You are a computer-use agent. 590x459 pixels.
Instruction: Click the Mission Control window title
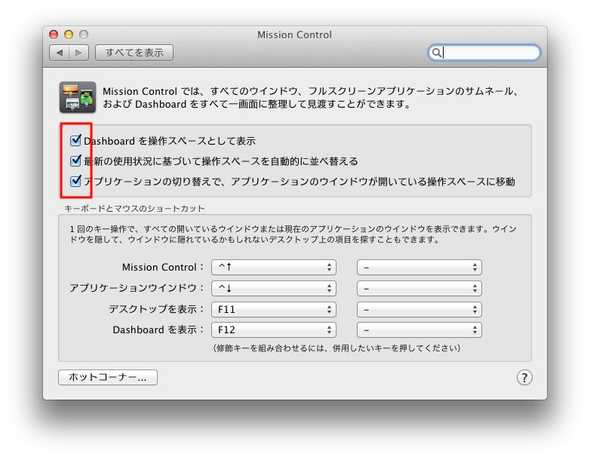tap(294, 35)
